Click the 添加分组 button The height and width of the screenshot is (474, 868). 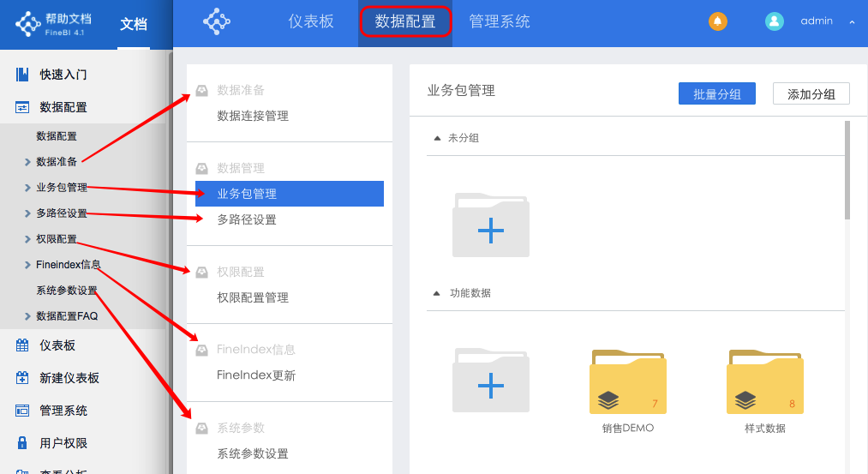pyautogui.click(x=811, y=94)
